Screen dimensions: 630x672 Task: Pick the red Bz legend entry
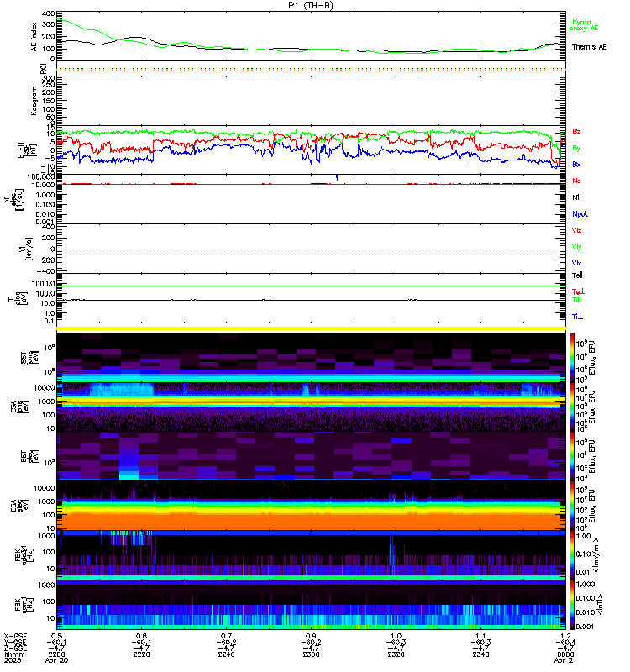[576, 131]
